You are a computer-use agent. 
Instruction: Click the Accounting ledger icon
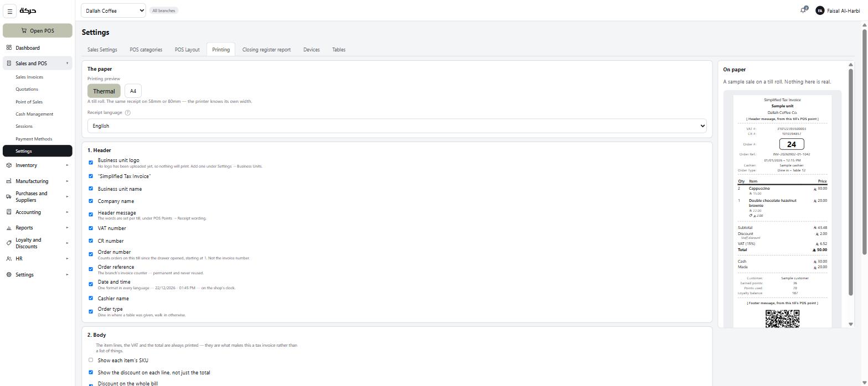[9, 212]
